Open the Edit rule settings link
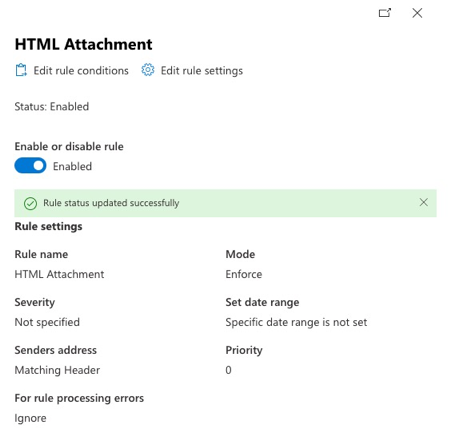This screenshot has height=445, width=459. tap(202, 71)
